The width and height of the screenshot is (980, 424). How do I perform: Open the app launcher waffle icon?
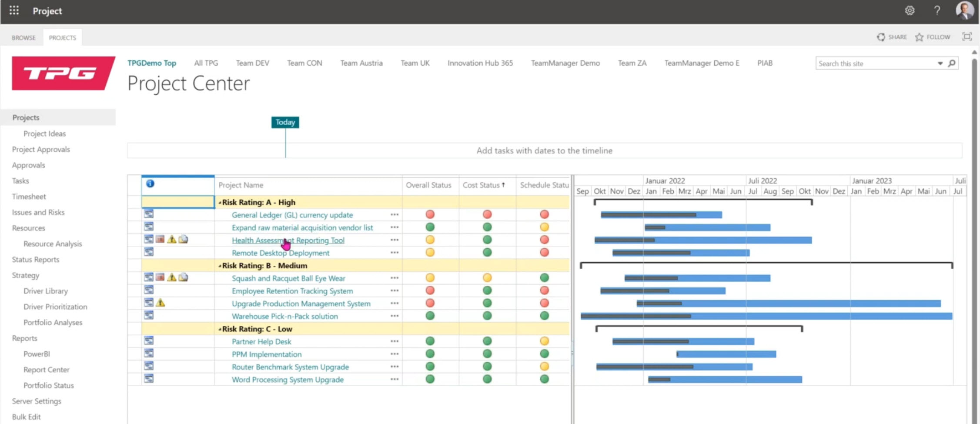14,10
